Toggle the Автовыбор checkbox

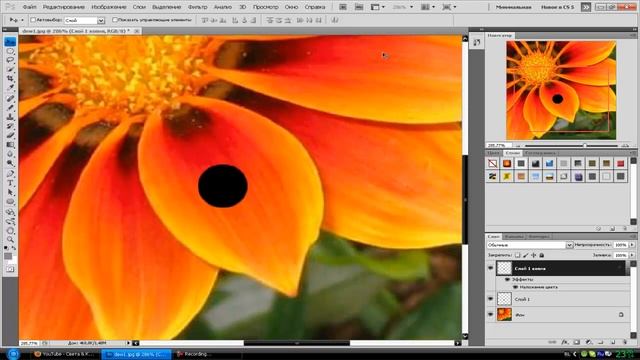33,20
